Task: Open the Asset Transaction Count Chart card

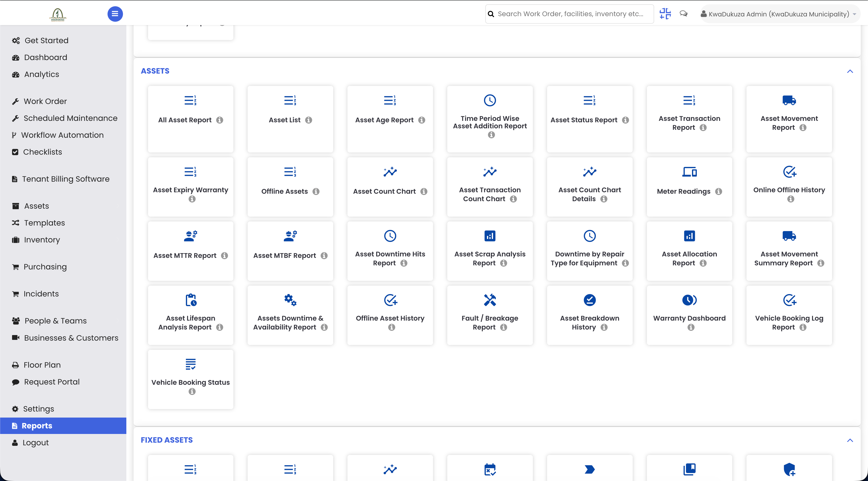Action: click(490, 187)
